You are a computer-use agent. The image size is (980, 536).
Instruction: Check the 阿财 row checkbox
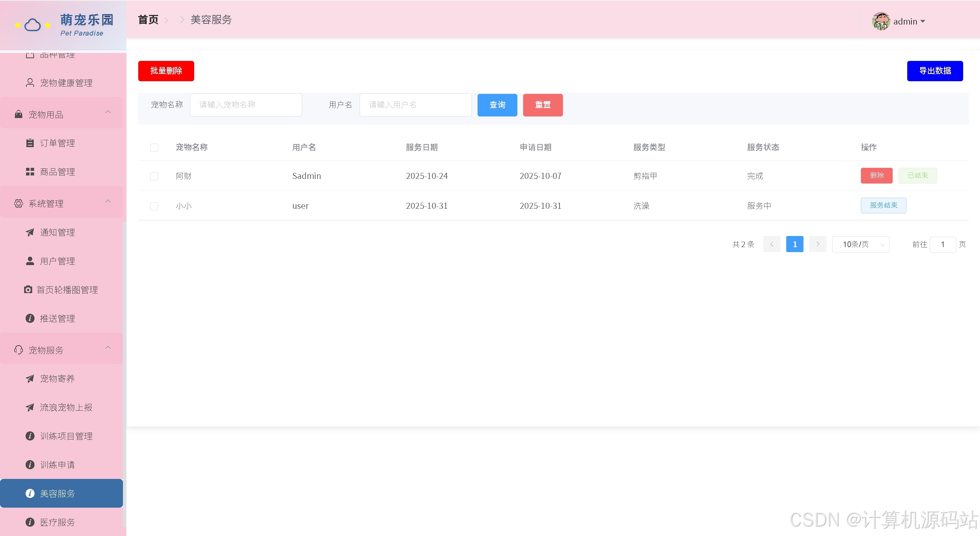[154, 176]
